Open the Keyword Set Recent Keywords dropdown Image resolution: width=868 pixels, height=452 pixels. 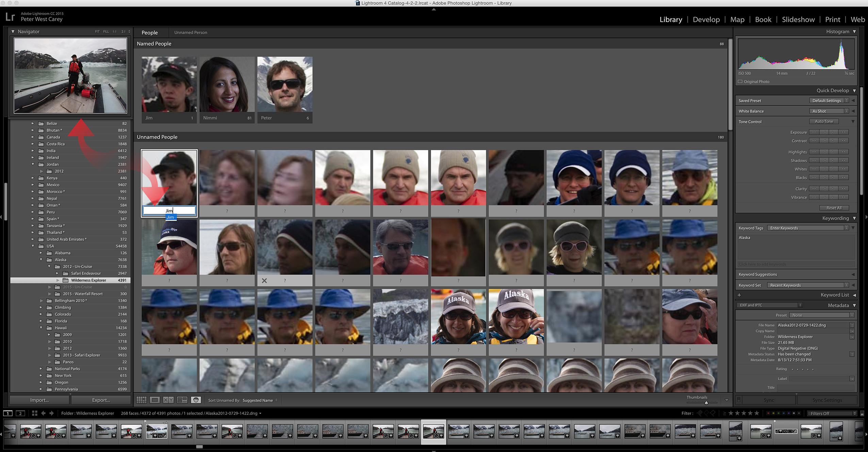click(808, 285)
